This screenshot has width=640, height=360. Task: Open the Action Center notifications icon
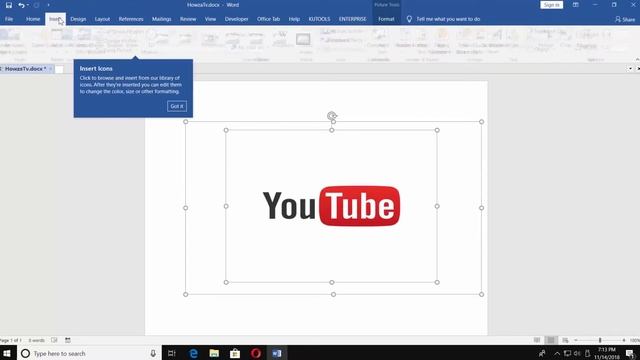click(x=630, y=353)
